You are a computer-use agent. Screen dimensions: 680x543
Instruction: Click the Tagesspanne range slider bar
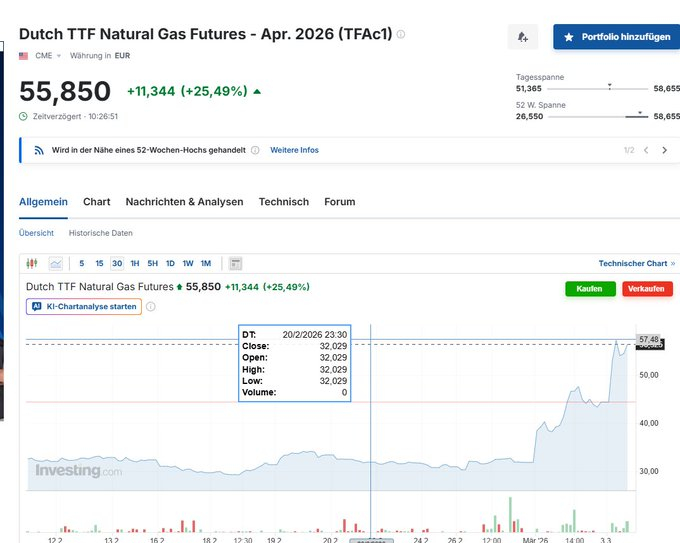point(584,88)
